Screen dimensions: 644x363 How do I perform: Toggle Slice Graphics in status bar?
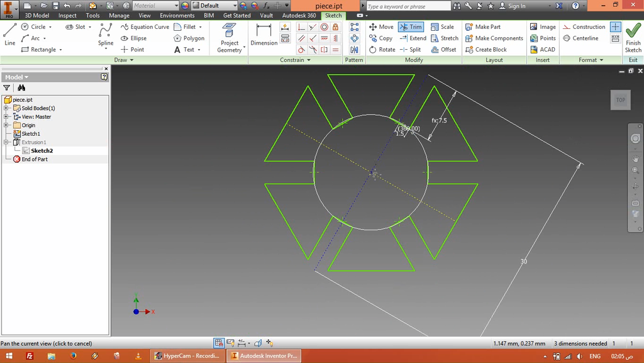(258, 343)
